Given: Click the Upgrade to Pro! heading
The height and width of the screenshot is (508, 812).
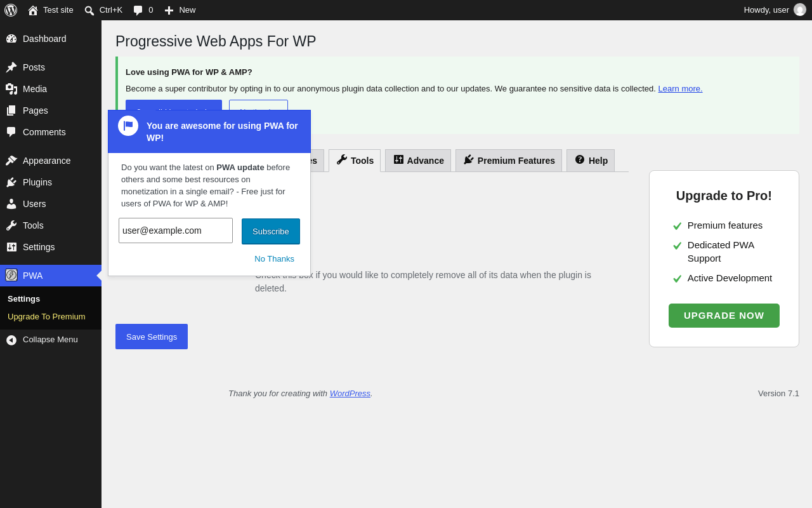Looking at the screenshot, I should (724, 196).
